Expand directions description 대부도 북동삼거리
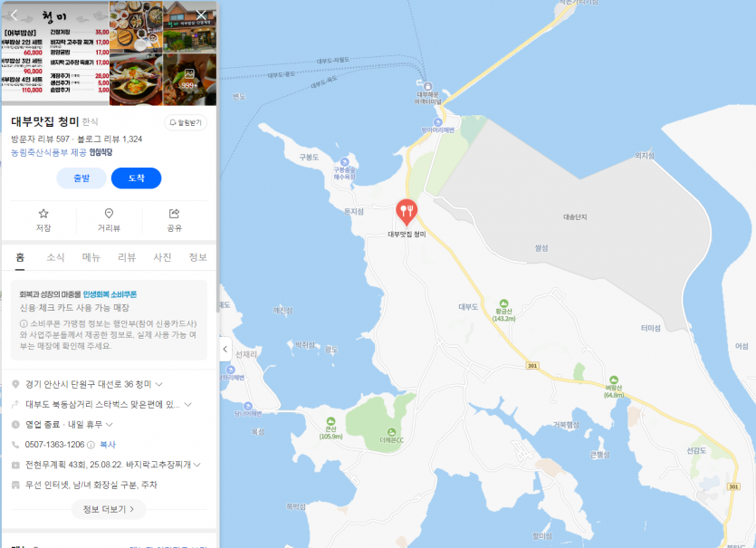The image size is (756, 548). pos(188,405)
